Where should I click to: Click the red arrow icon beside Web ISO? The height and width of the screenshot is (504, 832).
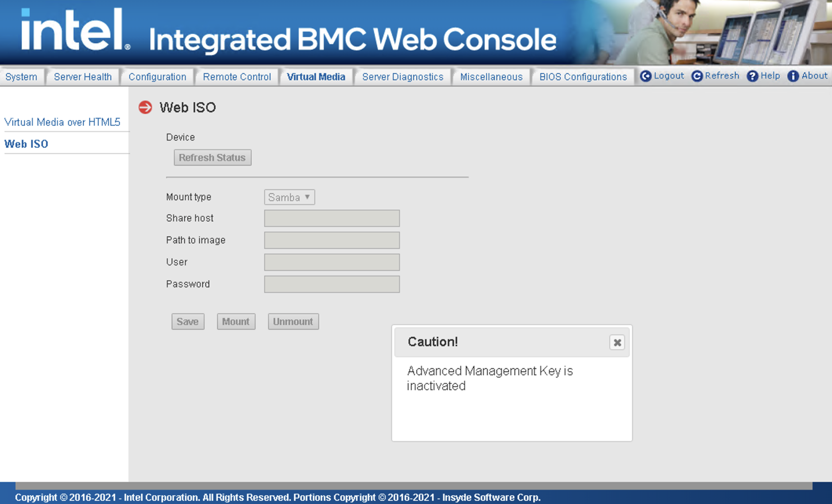tap(145, 108)
